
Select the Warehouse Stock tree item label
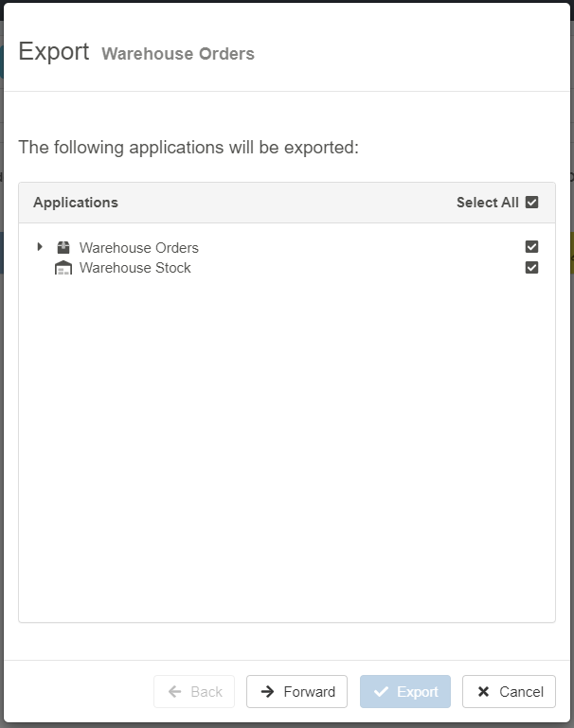pyautogui.click(x=135, y=268)
